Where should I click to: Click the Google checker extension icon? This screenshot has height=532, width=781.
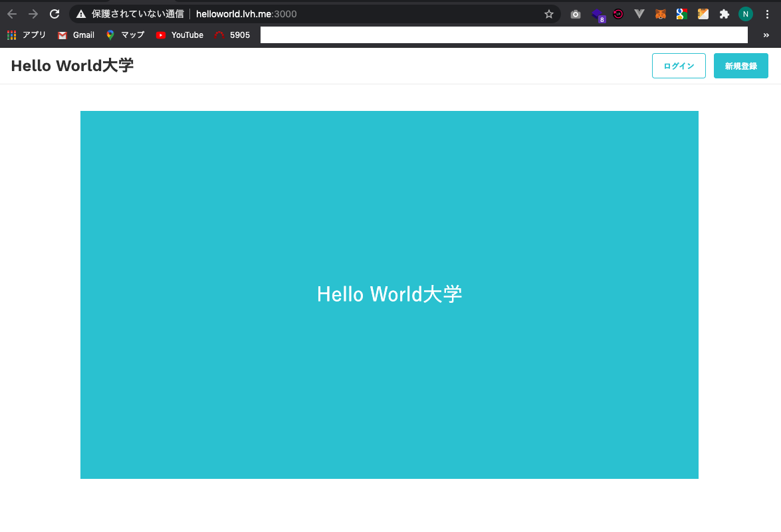pyautogui.click(x=681, y=13)
